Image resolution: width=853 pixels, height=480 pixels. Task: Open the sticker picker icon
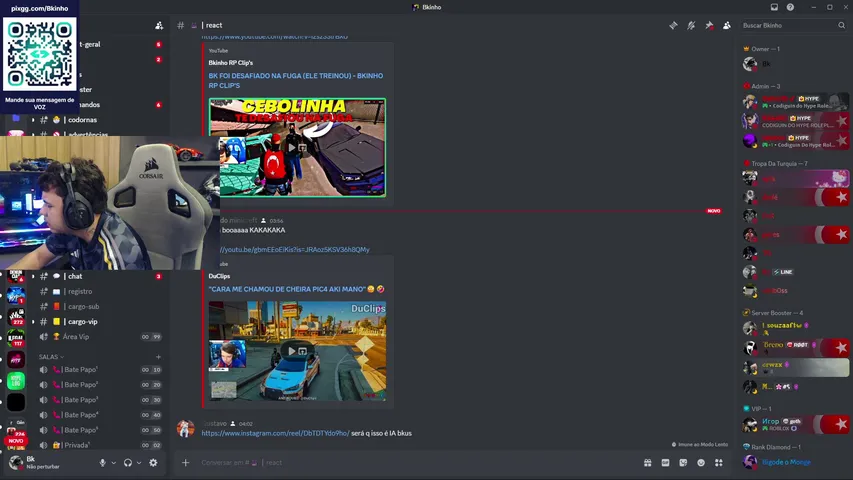click(683, 463)
